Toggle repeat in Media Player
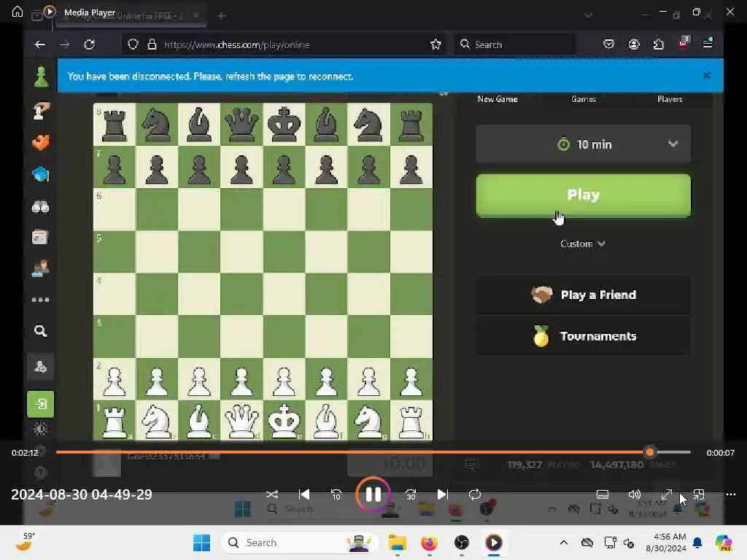Image resolution: width=747 pixels, height=560 pixels. coord(475,494)
